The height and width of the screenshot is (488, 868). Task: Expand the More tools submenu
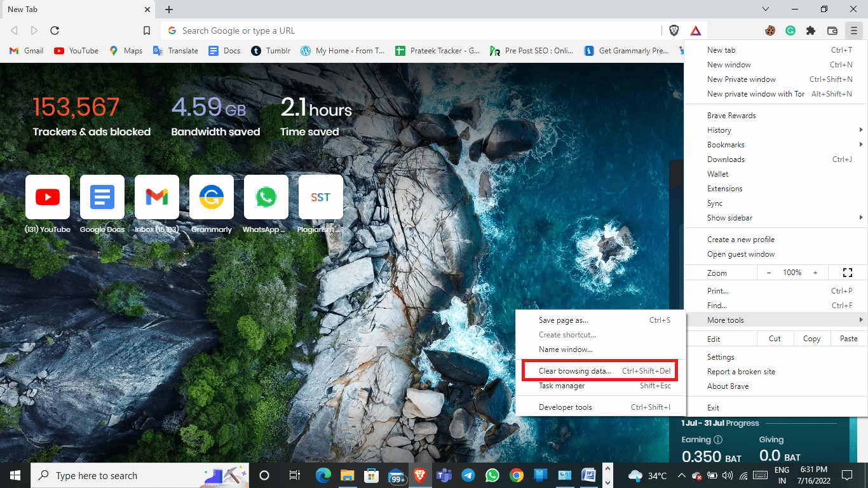[776, 320]
